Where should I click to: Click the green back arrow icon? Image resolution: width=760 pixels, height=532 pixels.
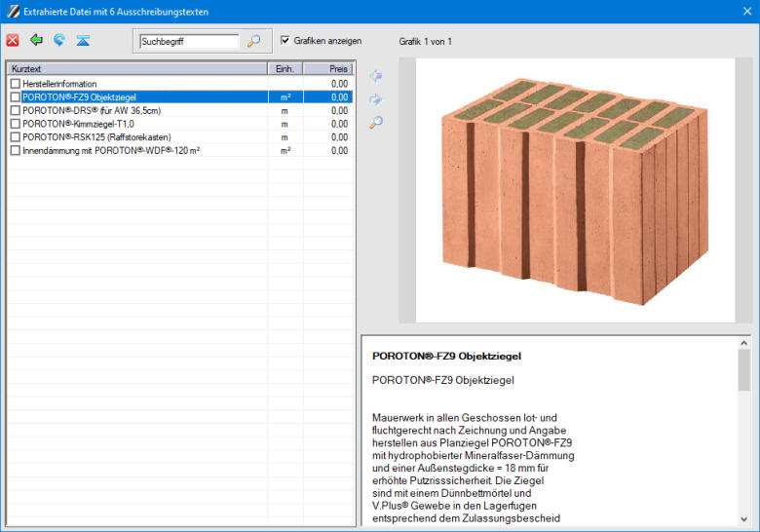36,40
